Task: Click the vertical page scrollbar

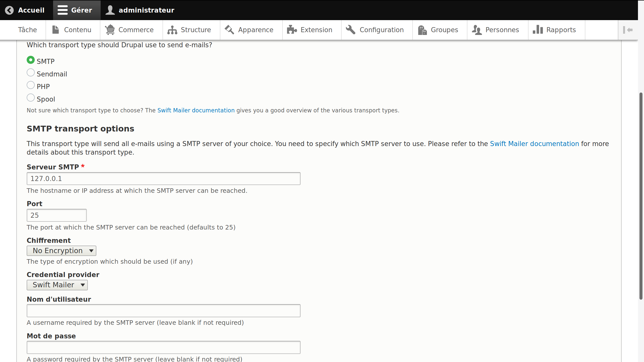Action: pos(641,196)
